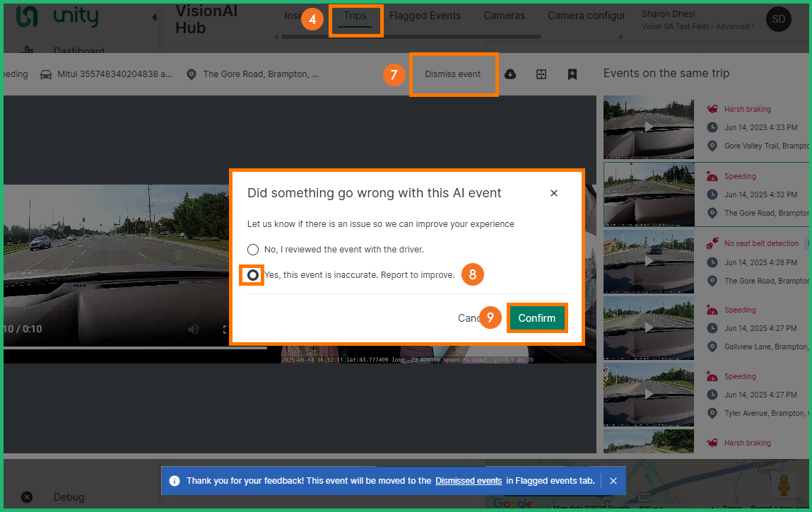Click the video progress bar
Screen dimensions: 812x512
point(134,348)
